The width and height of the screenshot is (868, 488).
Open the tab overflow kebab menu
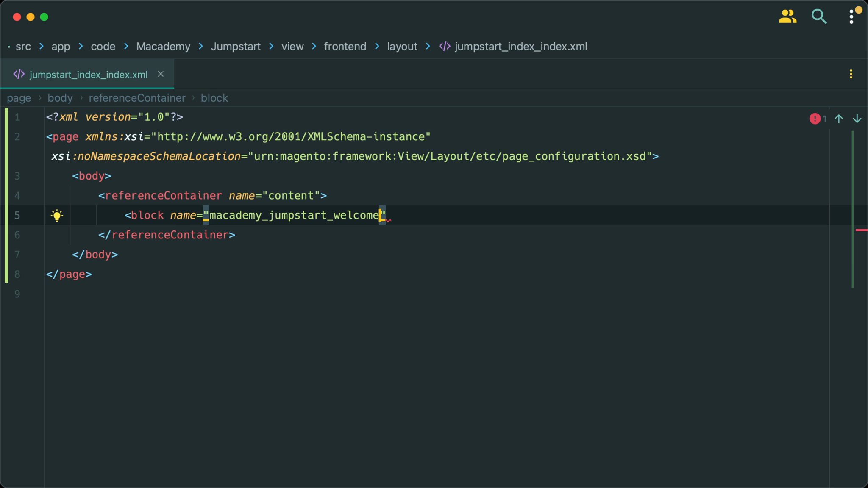click(851, 74)
